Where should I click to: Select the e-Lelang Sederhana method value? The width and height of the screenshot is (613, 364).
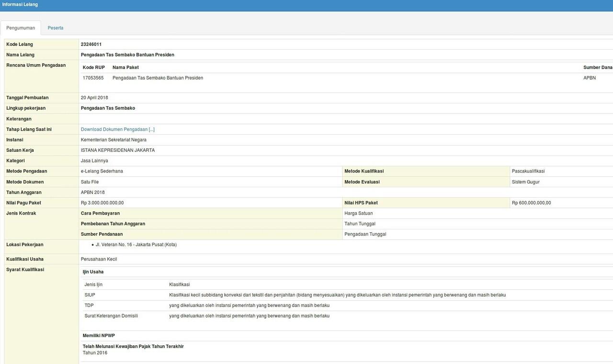102,171
